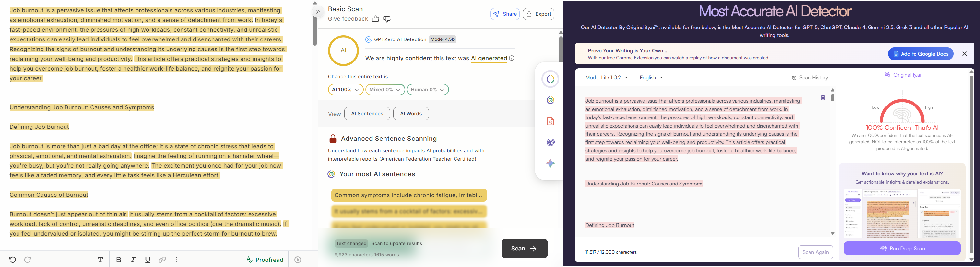Click the Originality.ai logo in results panel

902,75
